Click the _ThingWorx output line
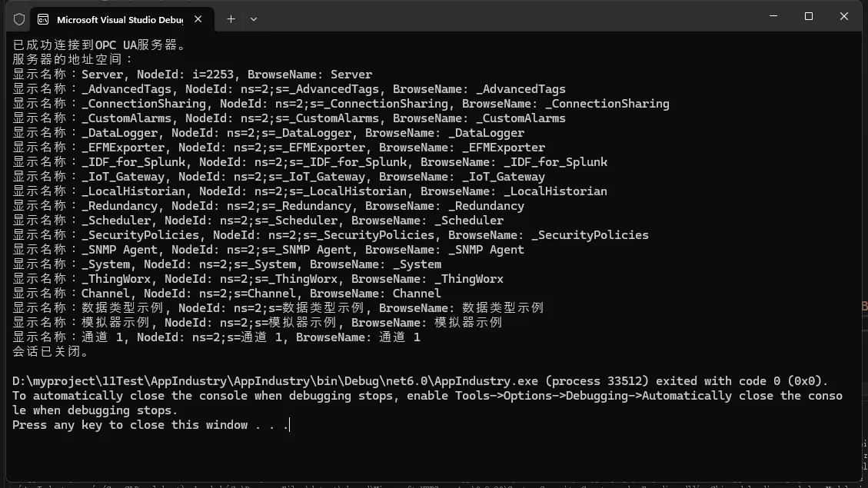The width and height of the screenshot is (868, 488). [x=258, y=279]
